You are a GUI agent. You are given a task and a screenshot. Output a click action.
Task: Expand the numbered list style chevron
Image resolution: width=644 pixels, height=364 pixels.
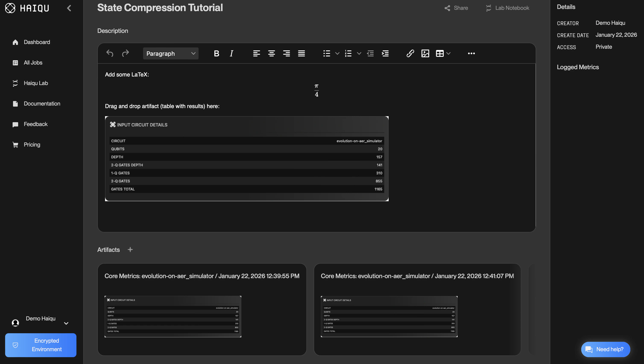click(359, 53)
